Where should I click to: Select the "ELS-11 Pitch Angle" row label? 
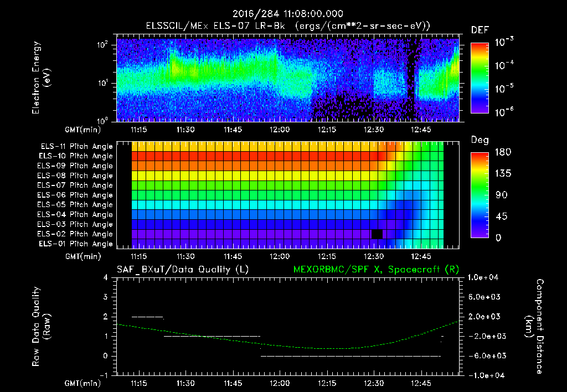[x=76, y=147]
